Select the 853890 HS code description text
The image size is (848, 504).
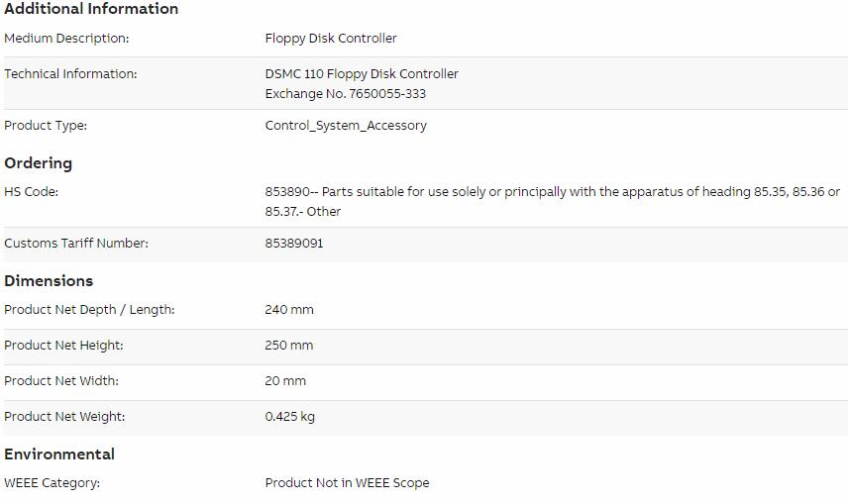point(552,202)
